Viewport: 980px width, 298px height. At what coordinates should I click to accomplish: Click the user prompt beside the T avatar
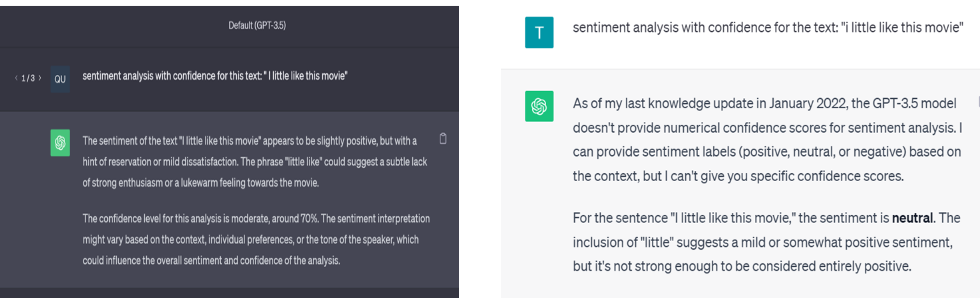tap(768, 28)
